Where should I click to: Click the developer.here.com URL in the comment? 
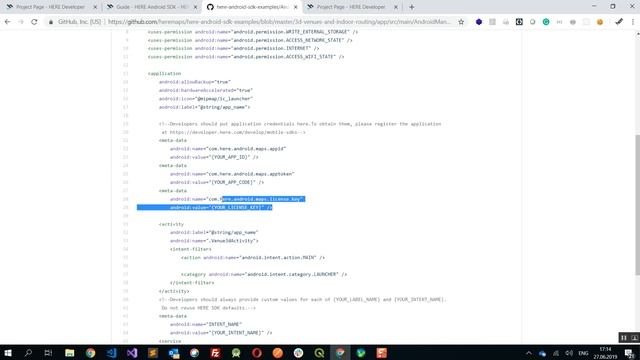tap(234, 132)
